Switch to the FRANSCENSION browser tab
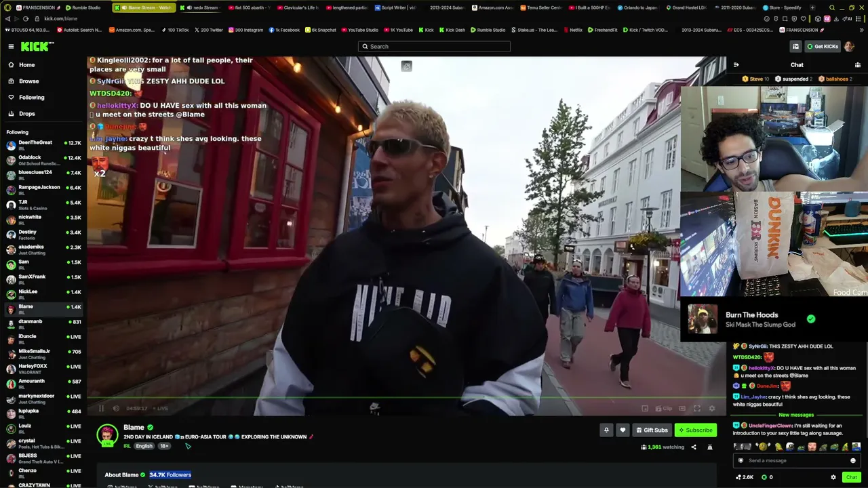 point(37,7)
